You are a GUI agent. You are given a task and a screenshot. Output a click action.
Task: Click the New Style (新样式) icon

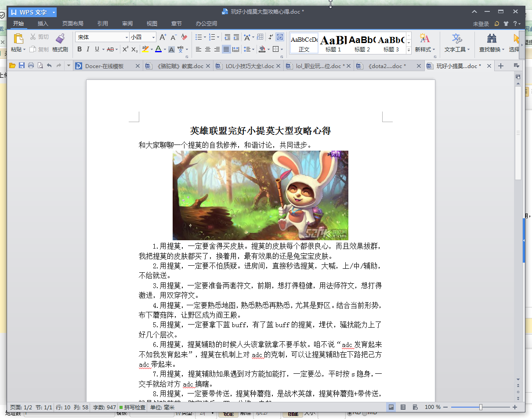pyautogui.click(x=424, y=38)
